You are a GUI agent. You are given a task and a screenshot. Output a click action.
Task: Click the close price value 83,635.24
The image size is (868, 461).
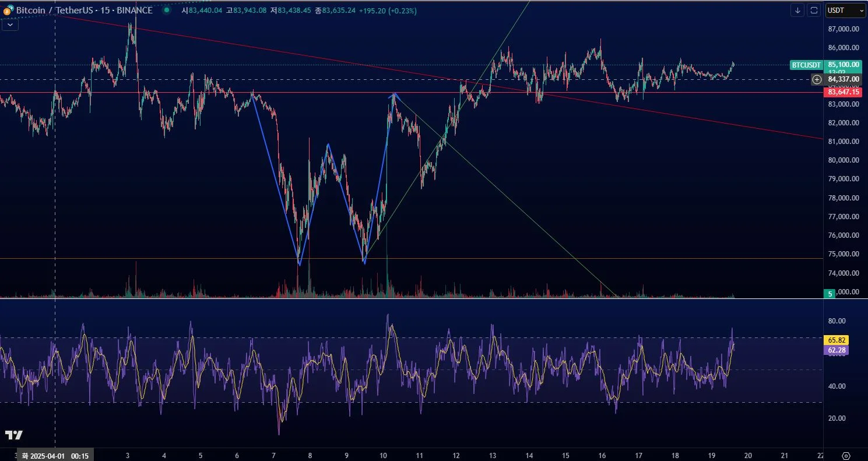(x=339, y=10)
